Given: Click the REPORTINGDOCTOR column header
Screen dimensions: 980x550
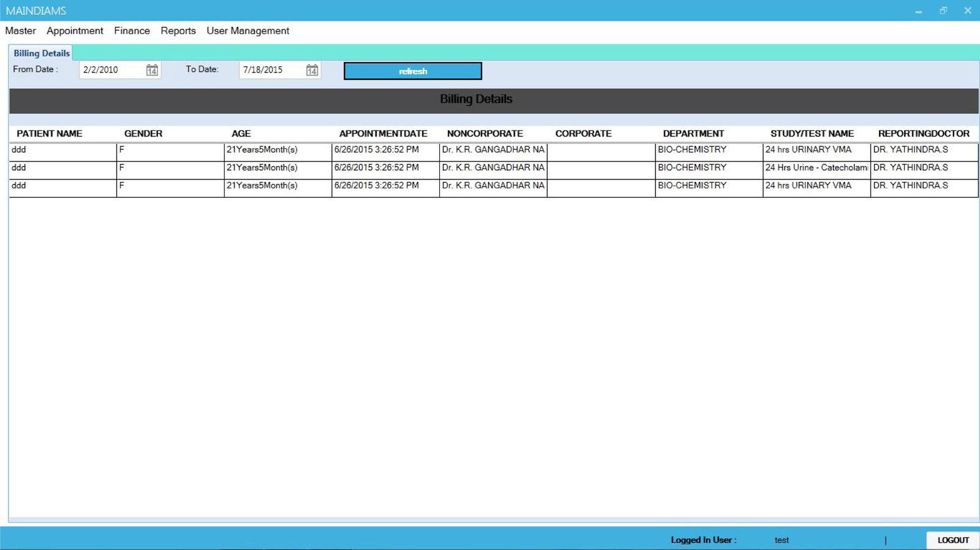Looking at the screenshot, I should point(923,134).
